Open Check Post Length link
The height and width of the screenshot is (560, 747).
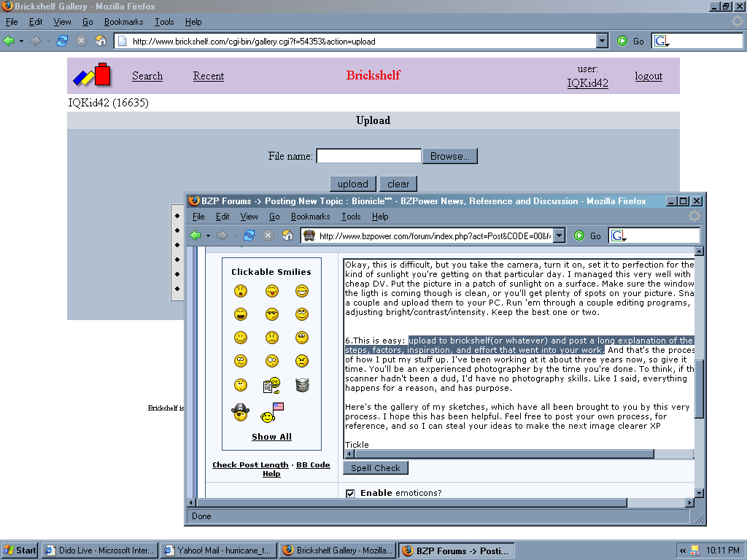click(x=250, y=464)
